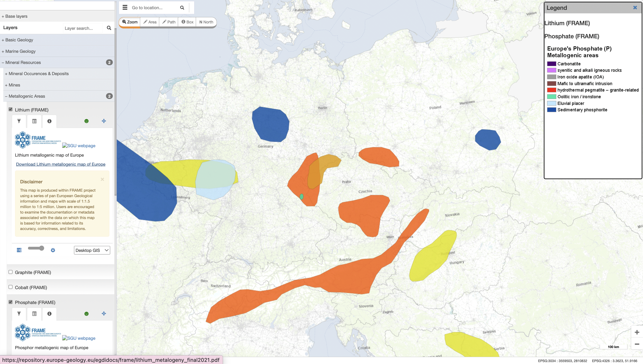Open the hamburger menu beside location search
The height and width of the screenshot is (364, 643).
point(125,7)
